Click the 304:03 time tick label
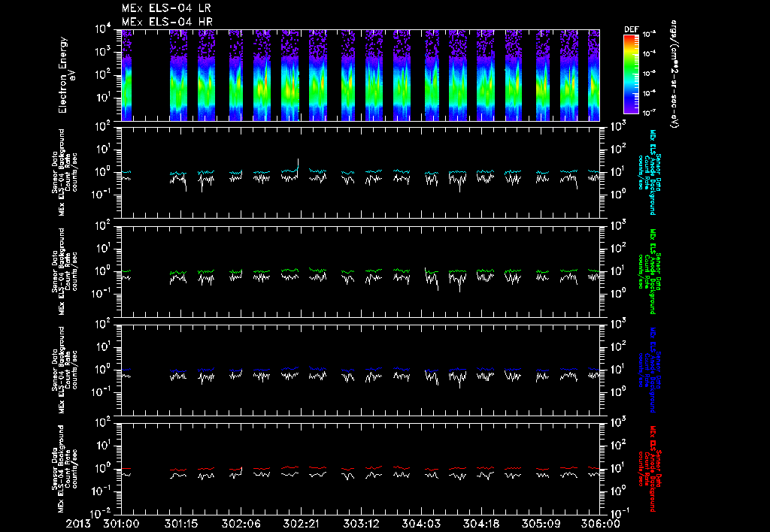The image size is (770, 532). (x=421, y=524)
